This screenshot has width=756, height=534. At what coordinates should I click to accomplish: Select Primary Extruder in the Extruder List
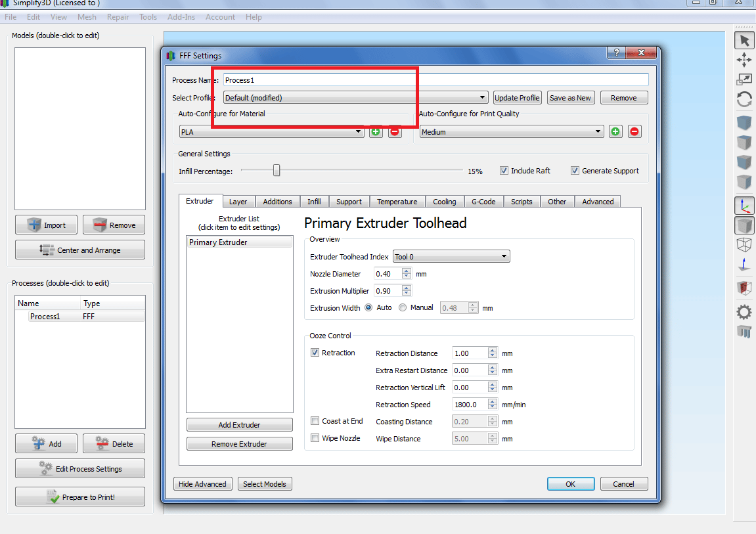point(240,242)
